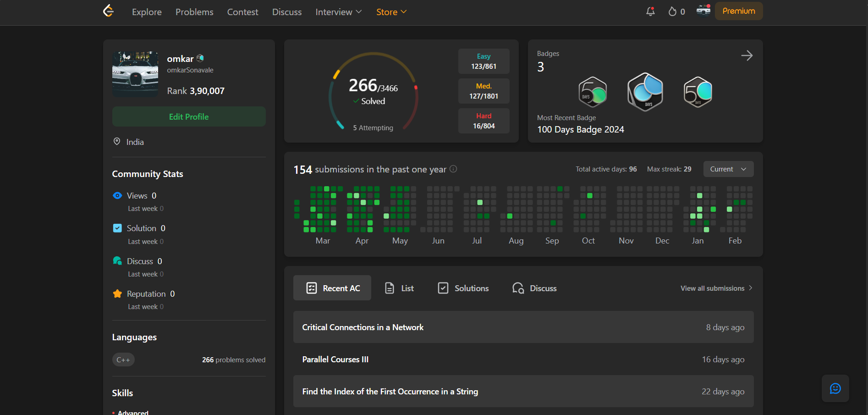Click the solved progress ring
Image resolution: width=868 pixels, height=415 pixels.
(373, 91)
